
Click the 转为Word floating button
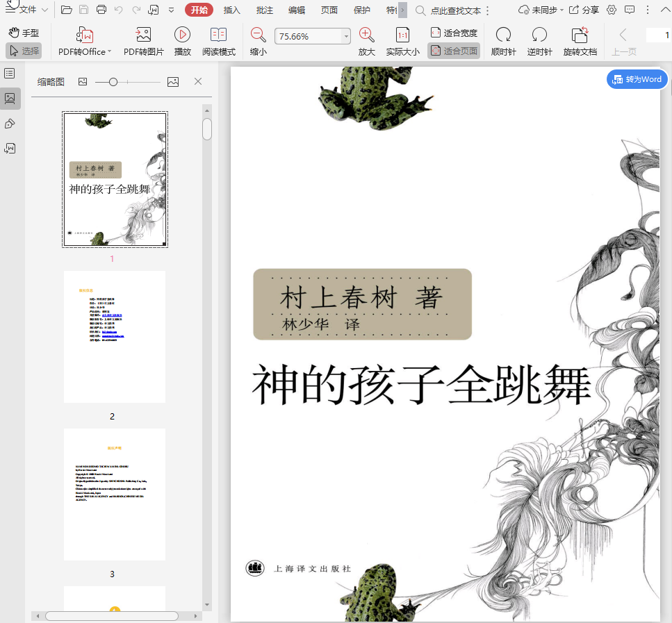[x=637, y=79]
